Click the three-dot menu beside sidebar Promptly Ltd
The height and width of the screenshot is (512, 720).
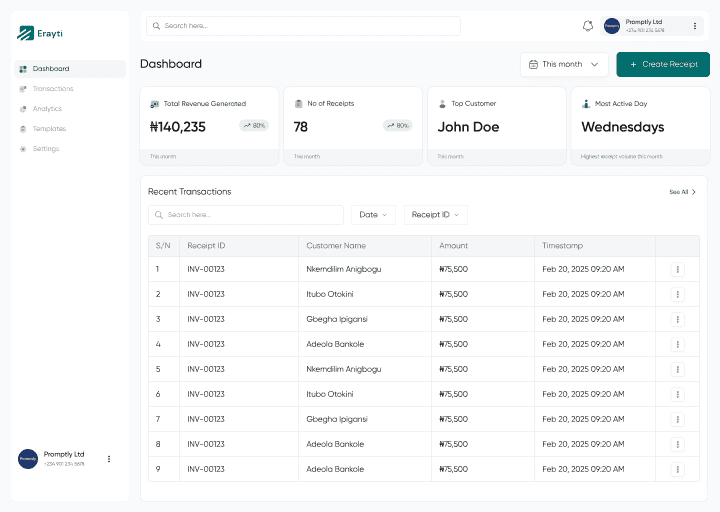(109, 459)
